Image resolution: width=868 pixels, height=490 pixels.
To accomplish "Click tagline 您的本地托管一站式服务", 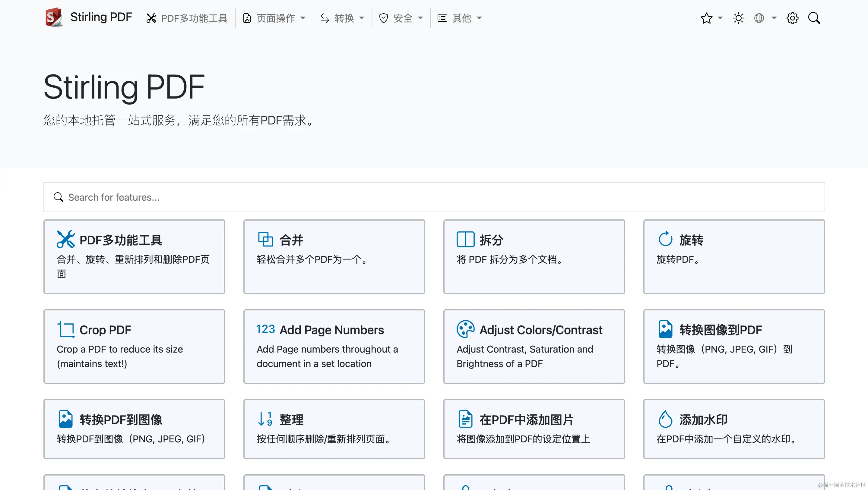I will point(109,120).
